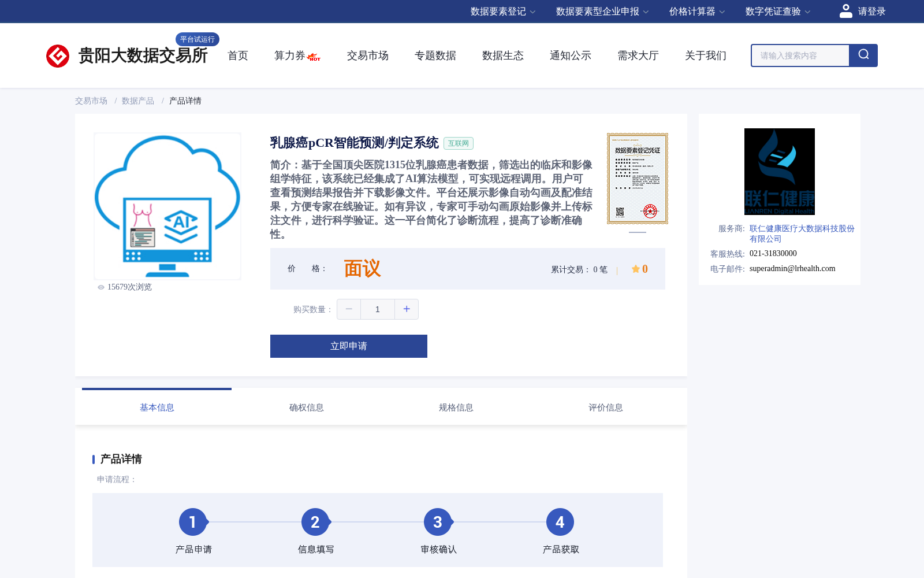Open the data element registration certificate thumbnail
The image size is (924, 578).
coord(638,179)
